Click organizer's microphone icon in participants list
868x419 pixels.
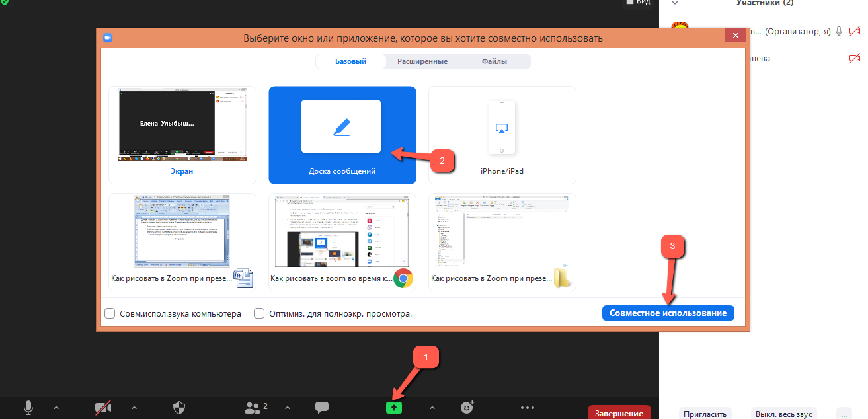839,31
